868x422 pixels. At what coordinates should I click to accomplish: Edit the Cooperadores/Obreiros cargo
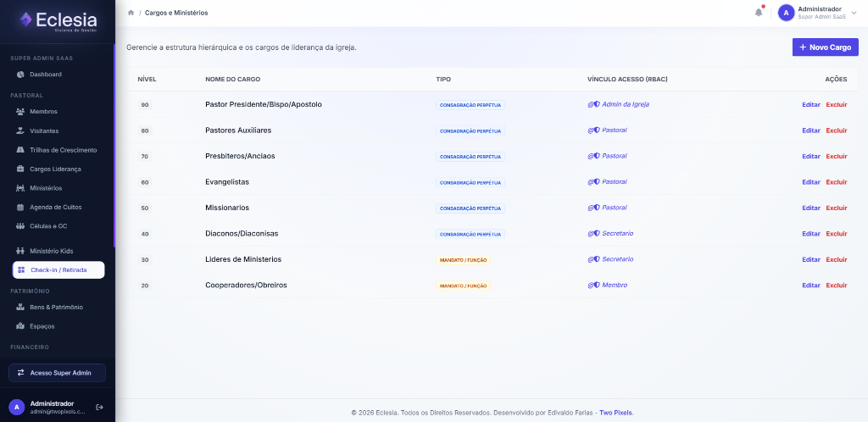pos(811,286)
